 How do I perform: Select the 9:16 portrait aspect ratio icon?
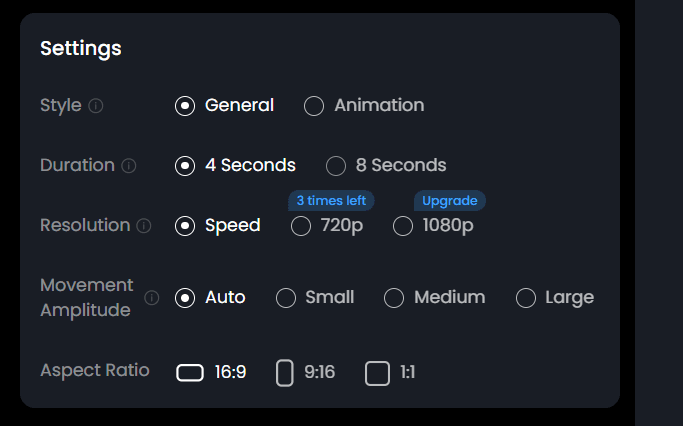click(x=284, y=373)
